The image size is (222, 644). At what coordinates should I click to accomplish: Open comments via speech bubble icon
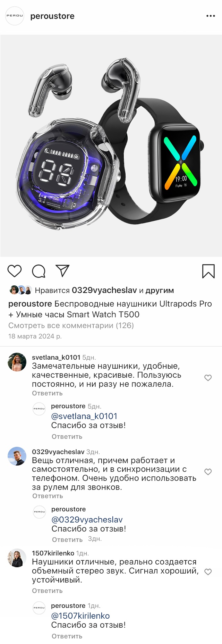click(x=39, y=271)
